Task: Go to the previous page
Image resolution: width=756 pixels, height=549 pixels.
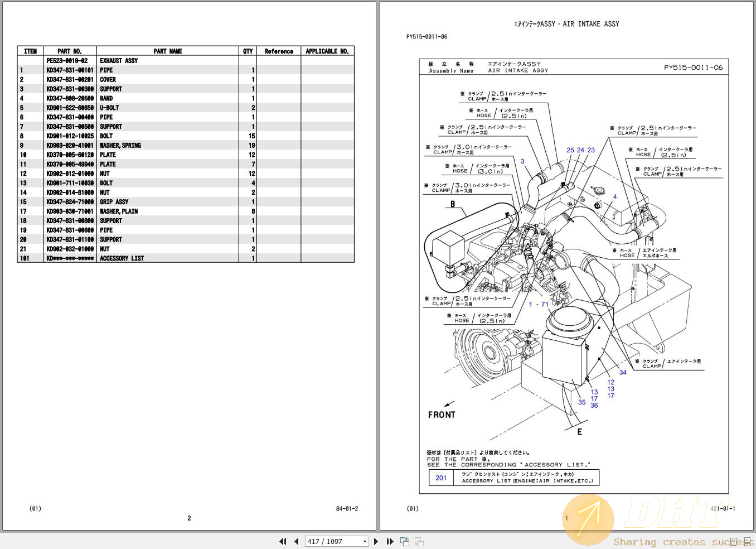Action: pyautogui.click(x=296, y=541)
